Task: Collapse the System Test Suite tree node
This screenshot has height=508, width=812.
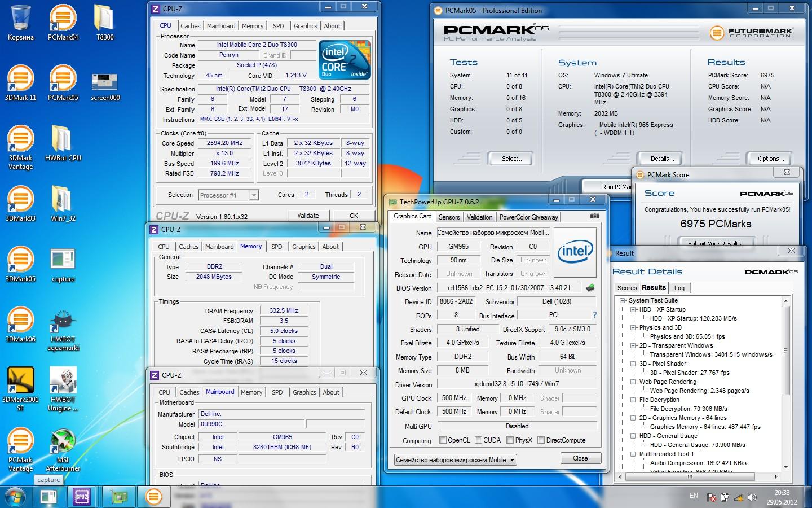Action: click(623, 300)
